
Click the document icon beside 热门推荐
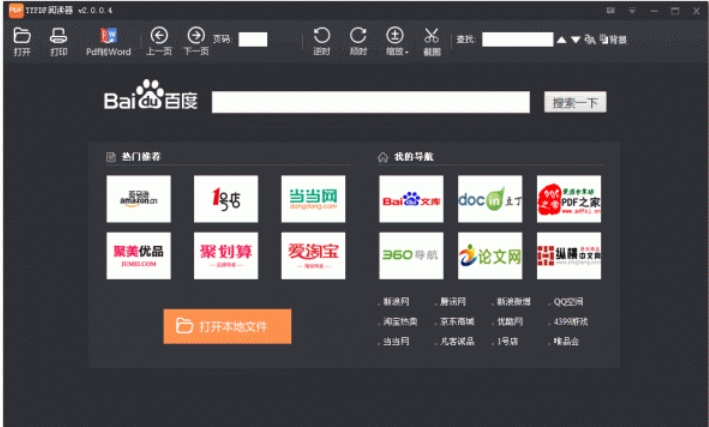point(111,157)
